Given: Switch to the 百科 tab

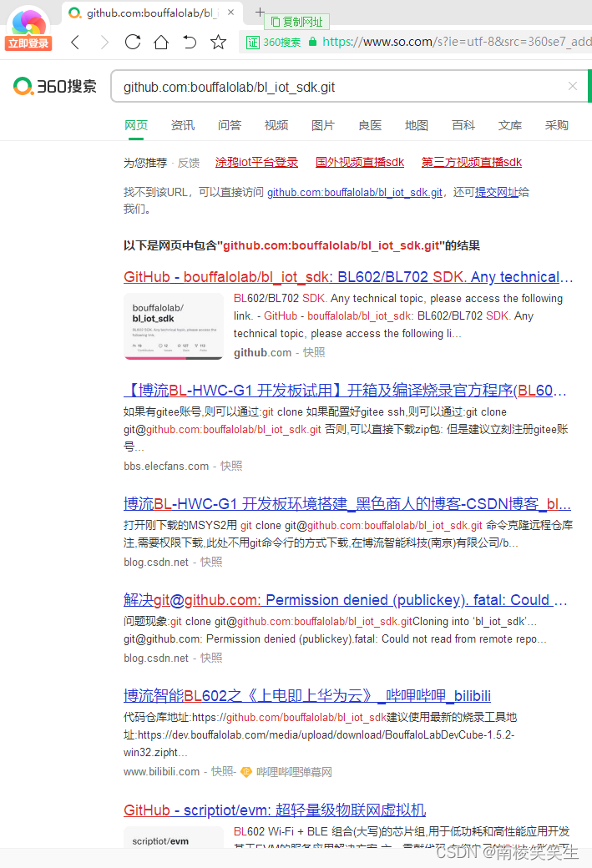Looking at the screenshot, I should (x=463, y=126).
